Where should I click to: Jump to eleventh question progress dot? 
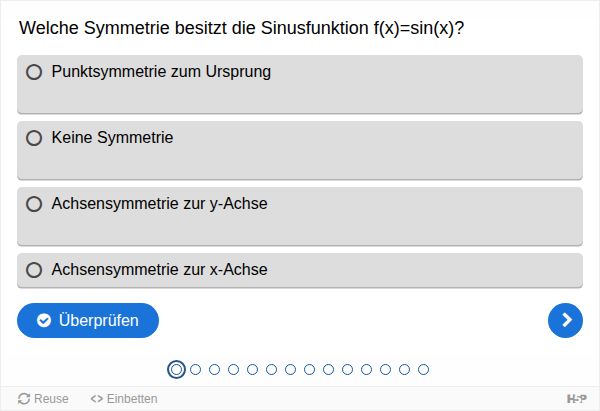(367, 369)
